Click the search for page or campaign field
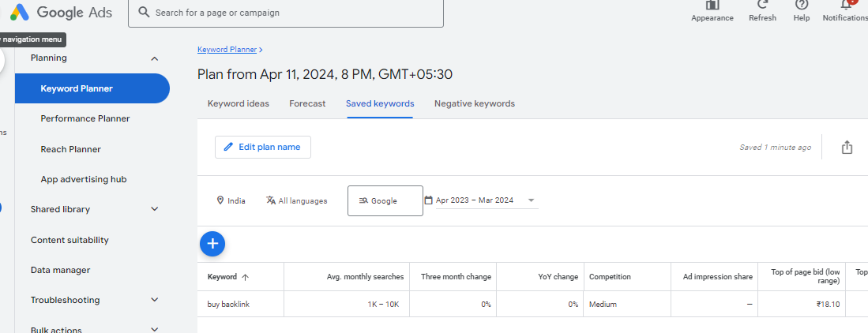868x333 pixels. (x=286, y=12)
